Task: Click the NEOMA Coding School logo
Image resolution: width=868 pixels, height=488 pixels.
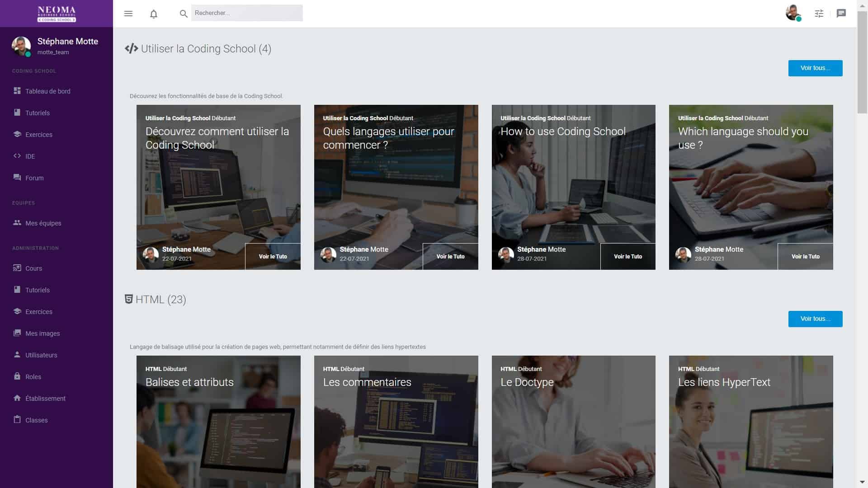Action: point(57,14)
